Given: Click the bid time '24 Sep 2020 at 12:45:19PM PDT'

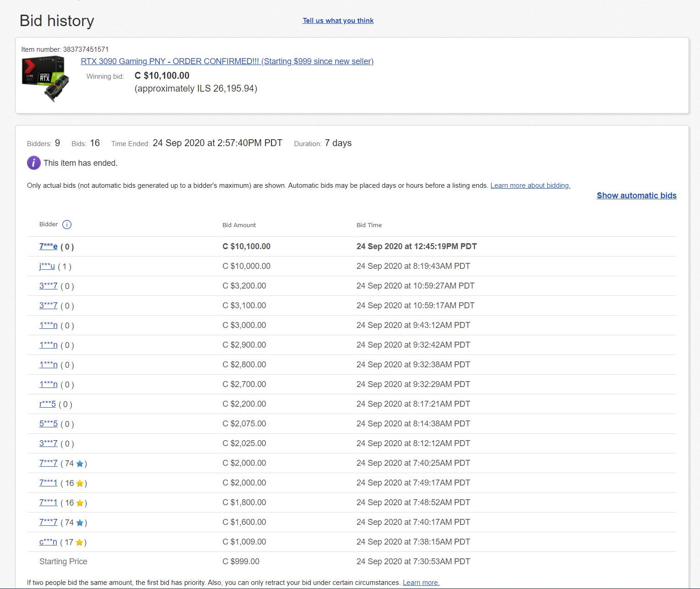Looking at the screenshot, I should coord(417,246).
